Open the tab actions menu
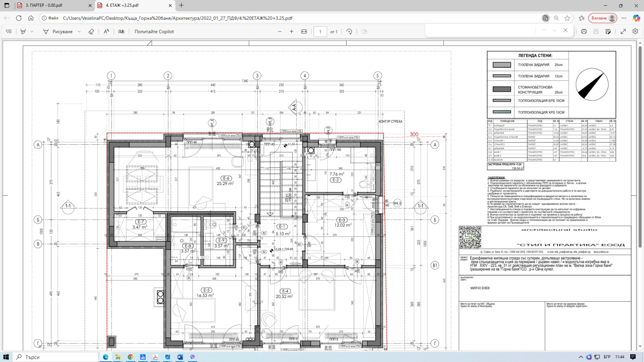Screen dimensions: 644x362 click(6, 5)
